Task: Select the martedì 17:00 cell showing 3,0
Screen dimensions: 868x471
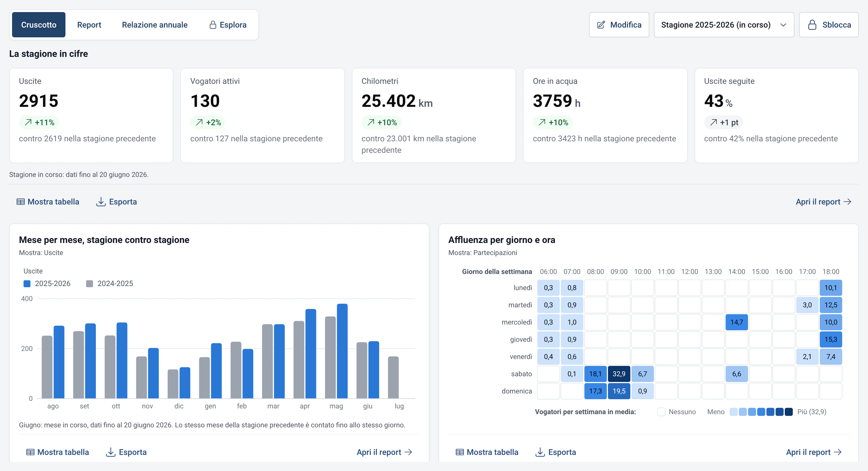Action: coord(807,305)
